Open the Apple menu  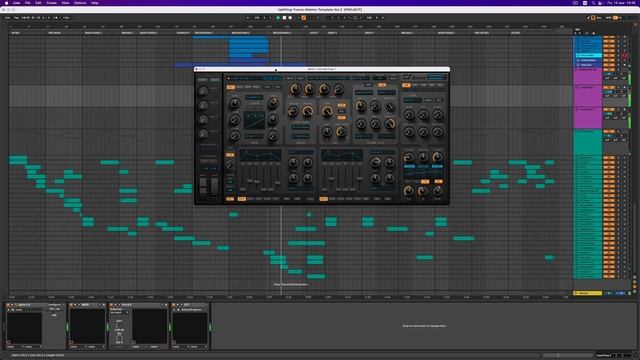pyautogui.click(x=6, y=3)
